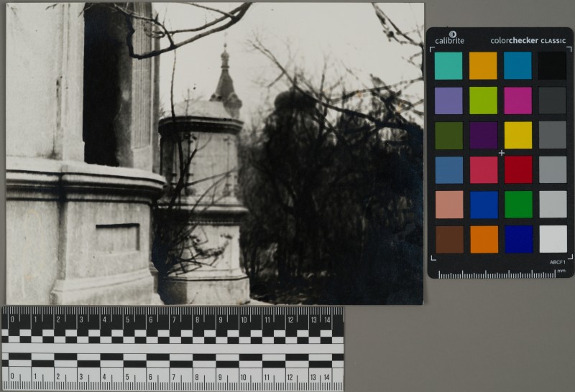Click the ABCF1 label on the chart
The image size is (575, 392).
click(x=558, y=262)
